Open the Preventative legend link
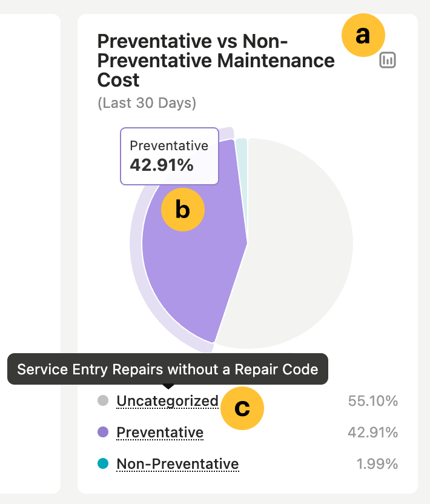This screenshot has width=430, height=504. coord(159,432)
